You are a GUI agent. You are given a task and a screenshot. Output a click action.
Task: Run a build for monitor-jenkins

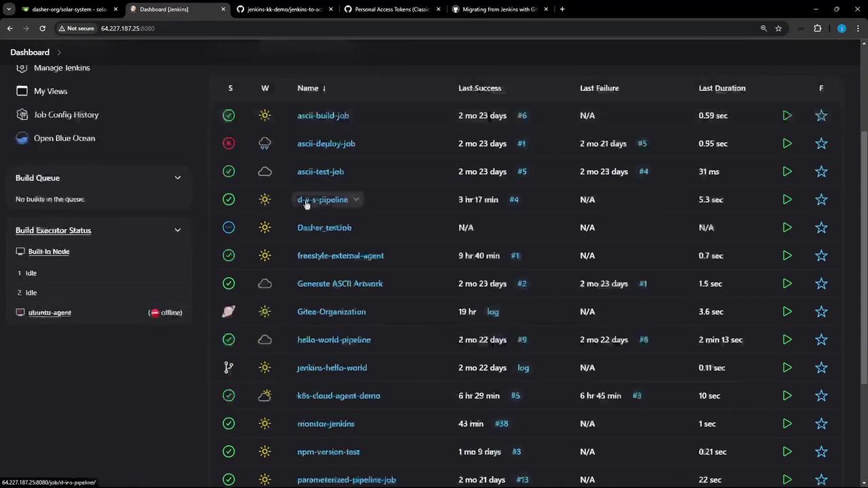pyautogui.click(x=787, y=424)
